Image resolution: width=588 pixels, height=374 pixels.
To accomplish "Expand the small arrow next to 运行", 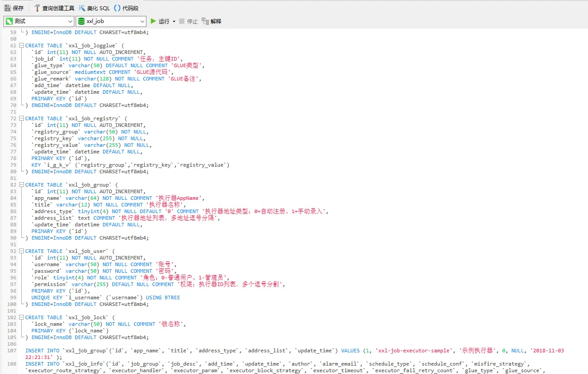I will [x=174, y=21].
